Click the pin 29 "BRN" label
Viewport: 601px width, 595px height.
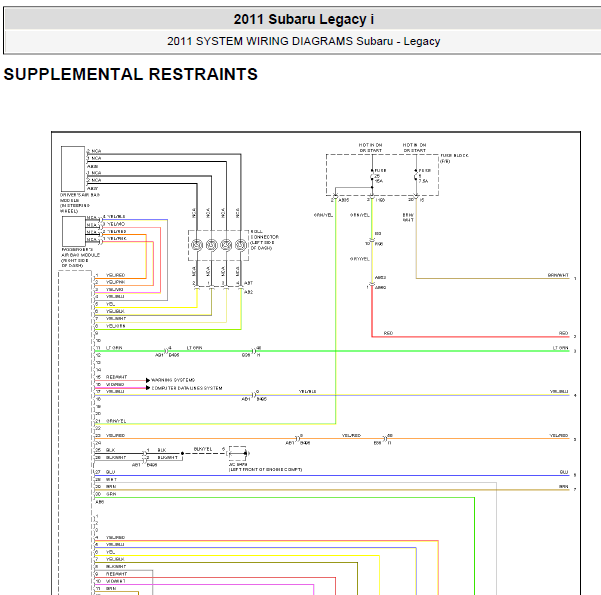(111, 487)
